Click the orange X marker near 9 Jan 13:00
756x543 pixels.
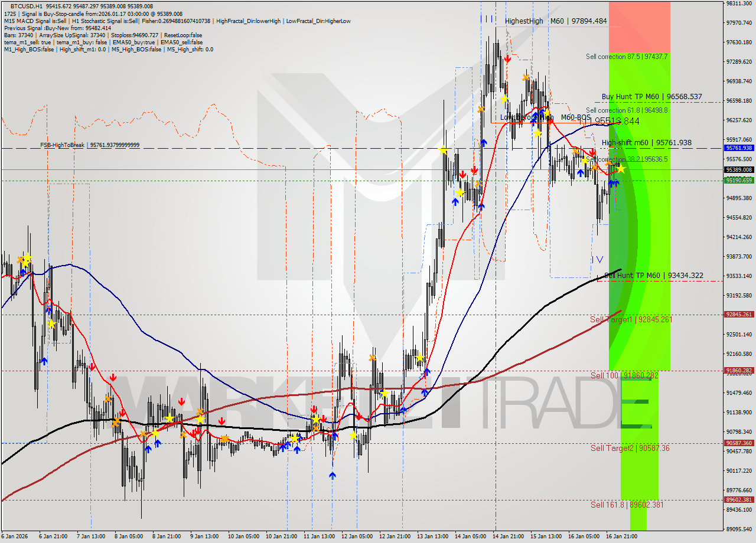click(201, 410)
